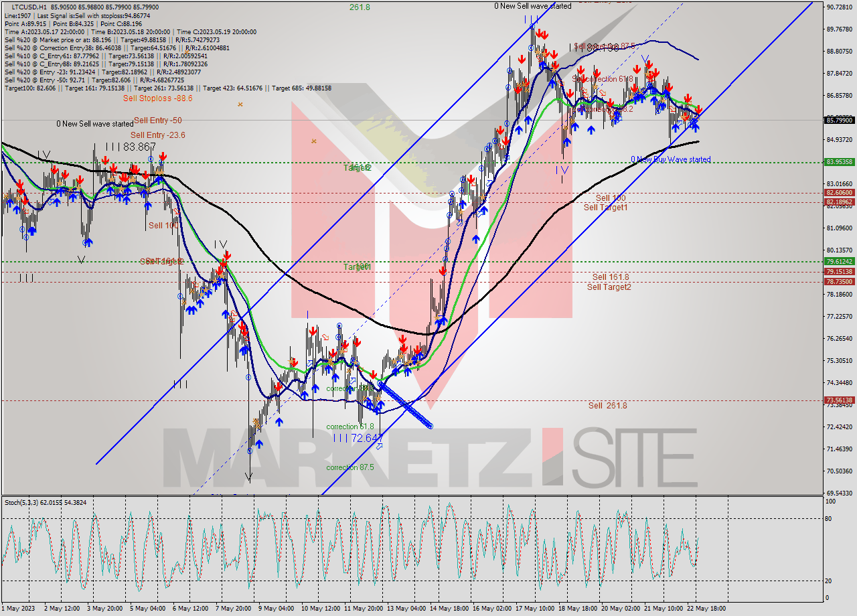
Task: Click the '16 May 02:00' time label
Action: point(492,609)
